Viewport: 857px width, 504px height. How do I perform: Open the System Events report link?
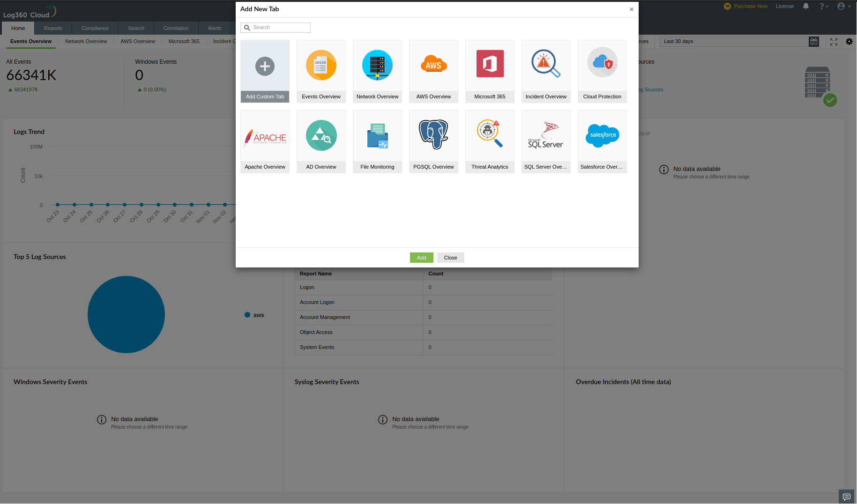[x=317, y=348]
